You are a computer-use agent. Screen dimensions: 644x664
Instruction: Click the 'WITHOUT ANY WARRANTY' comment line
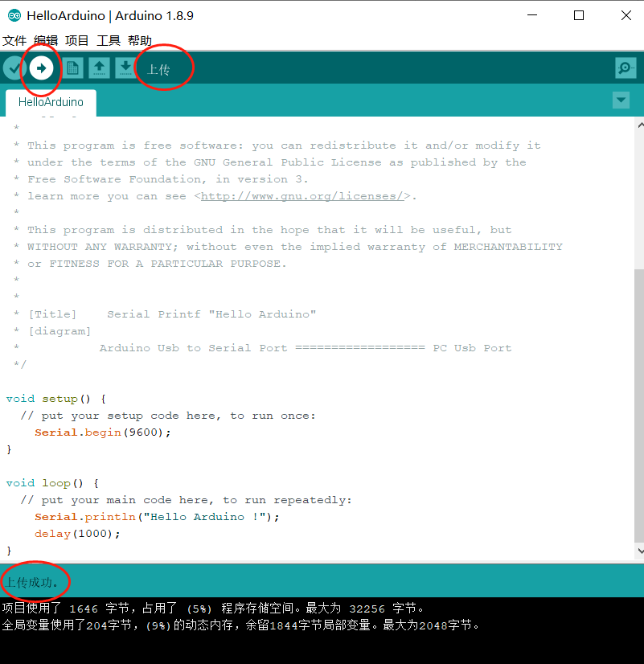coord(289,247)
